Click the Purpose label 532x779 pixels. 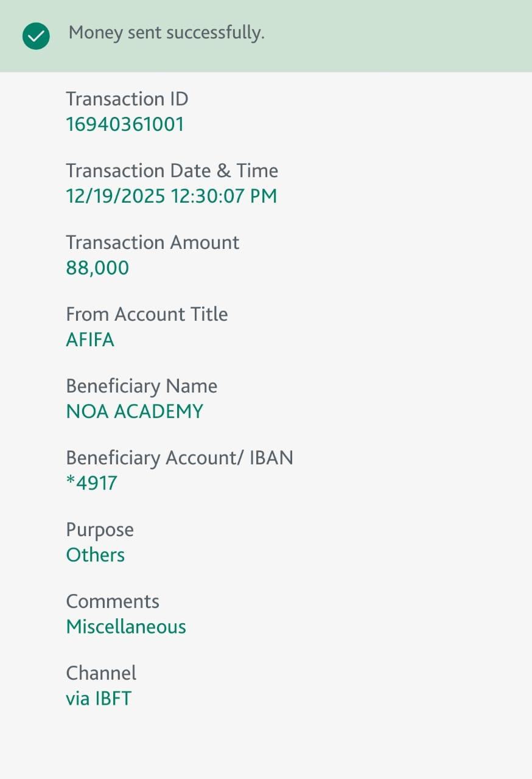pos(100,529)
